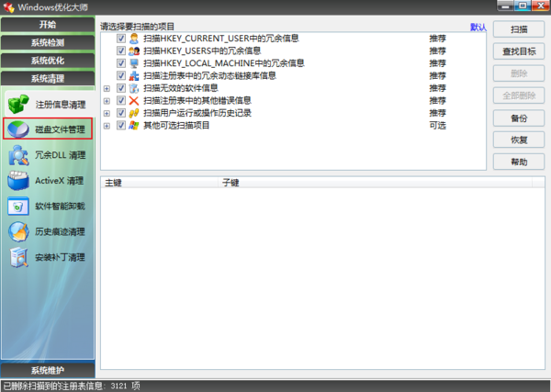
Task: Sort results by 主键 column header
Action: tap(160, 183)
